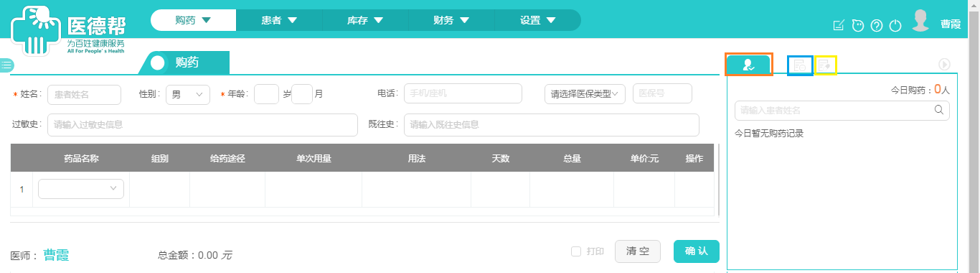Collapse right panel with play arrow icon
Viewport: 980px width, 273px height.
[x=944, y=64]
